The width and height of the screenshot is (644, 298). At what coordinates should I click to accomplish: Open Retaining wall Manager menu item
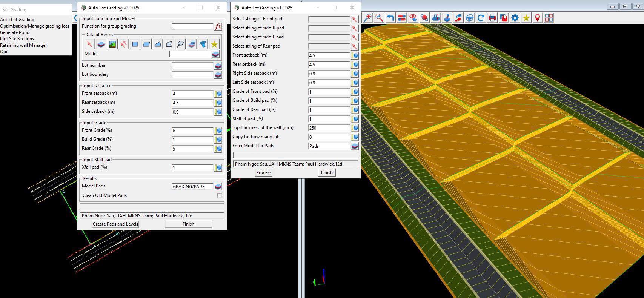[x=23, y=45]
